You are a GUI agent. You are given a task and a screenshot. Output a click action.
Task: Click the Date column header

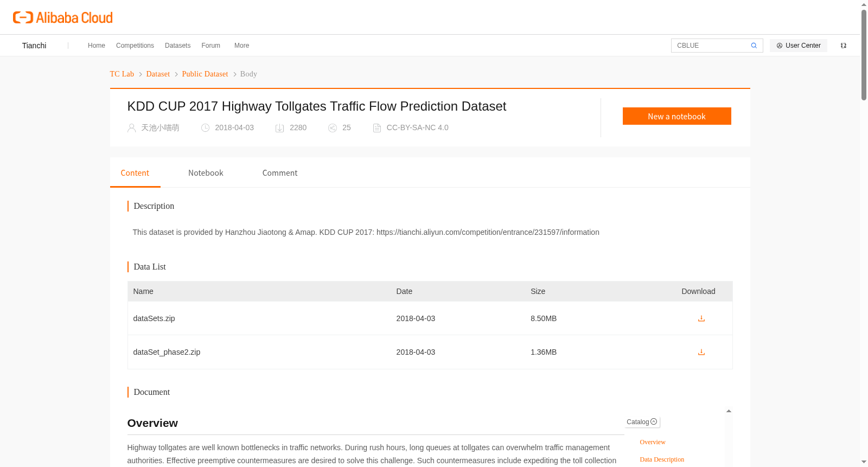404,291
